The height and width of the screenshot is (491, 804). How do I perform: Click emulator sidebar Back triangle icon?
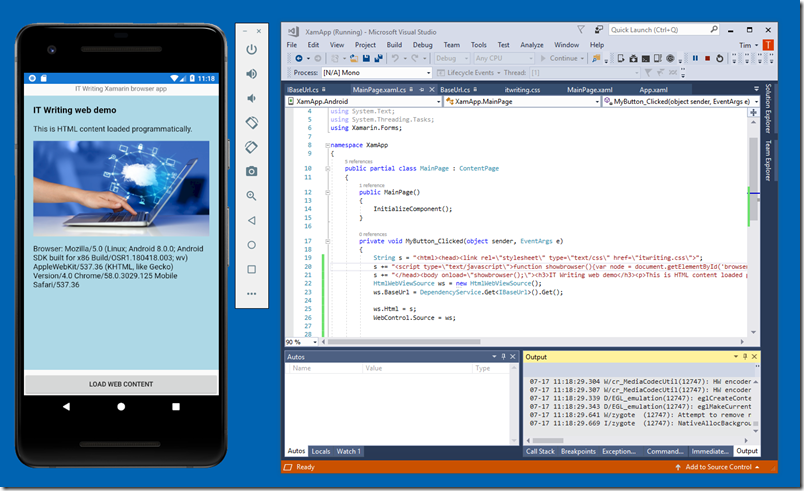pyautogui.click(x=251, y=220)
